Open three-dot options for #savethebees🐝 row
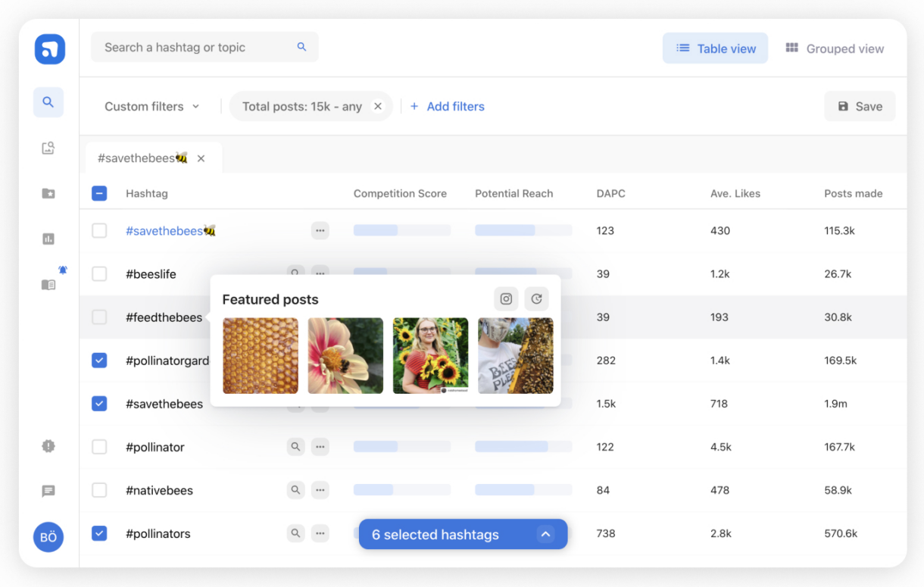The height and width of the screenshot is (587, 924). click(320, 230)
